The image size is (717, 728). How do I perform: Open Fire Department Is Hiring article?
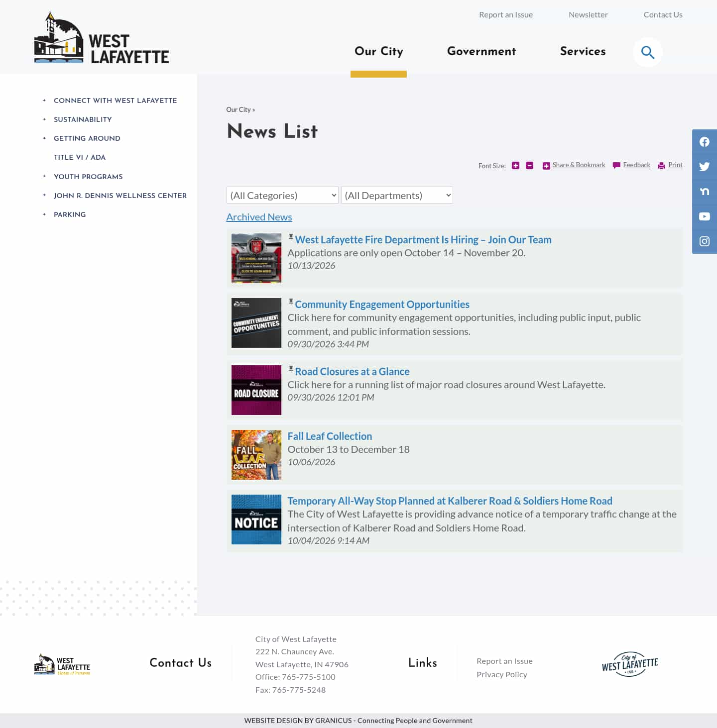tap(423, 240)
